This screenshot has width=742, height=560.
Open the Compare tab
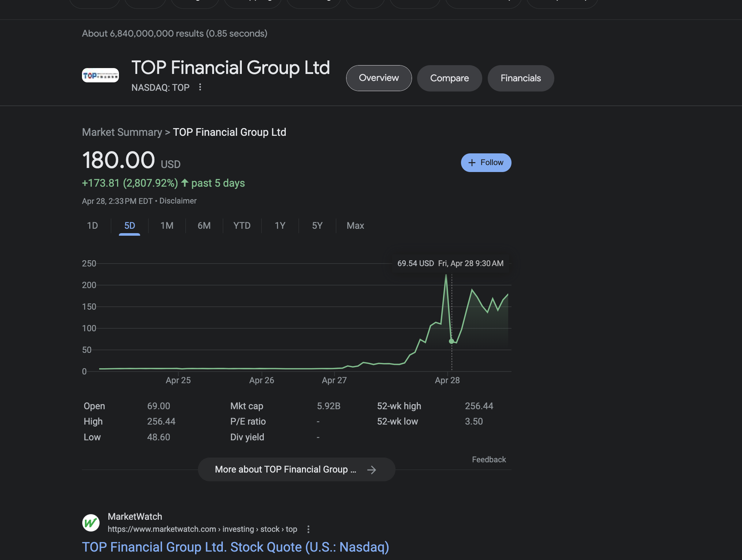(449, 78)
